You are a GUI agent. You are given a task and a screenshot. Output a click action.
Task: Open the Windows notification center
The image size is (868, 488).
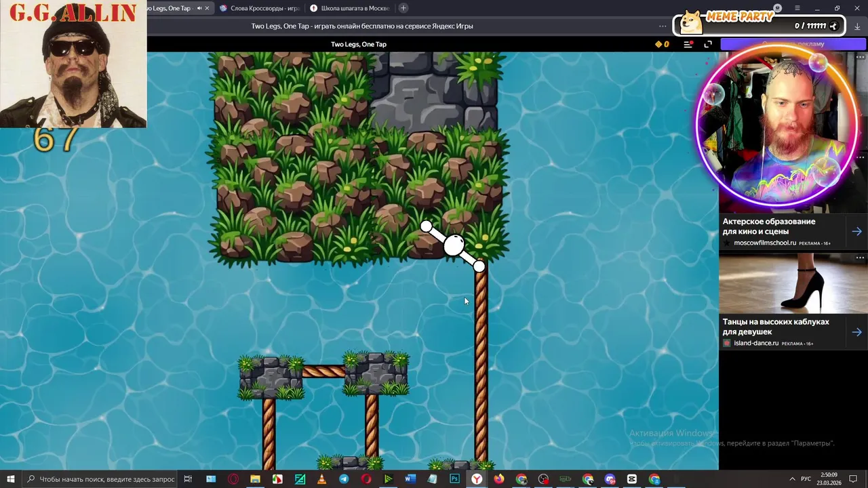pyautogui.click(x=853, y=479)
